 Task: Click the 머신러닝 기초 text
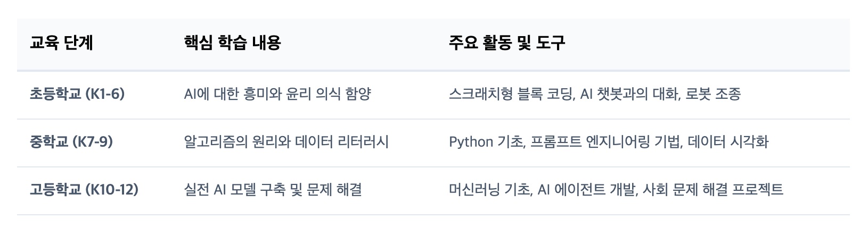coord(489,190)
